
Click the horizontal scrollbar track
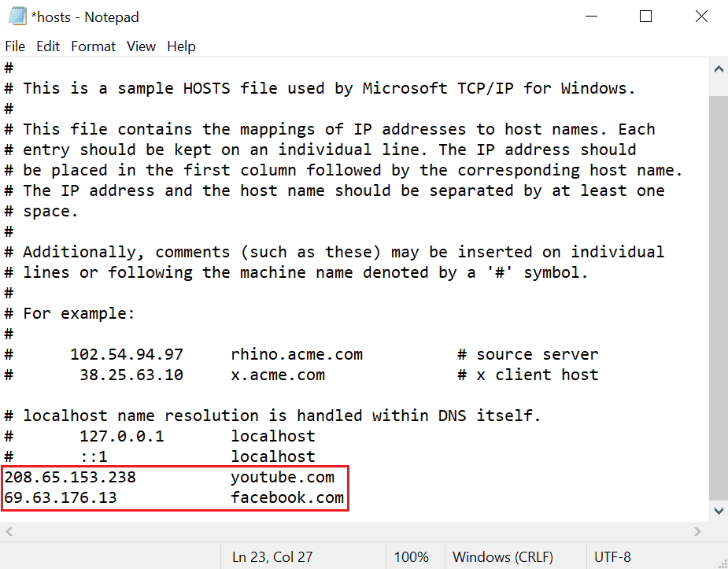coord(354,531)
